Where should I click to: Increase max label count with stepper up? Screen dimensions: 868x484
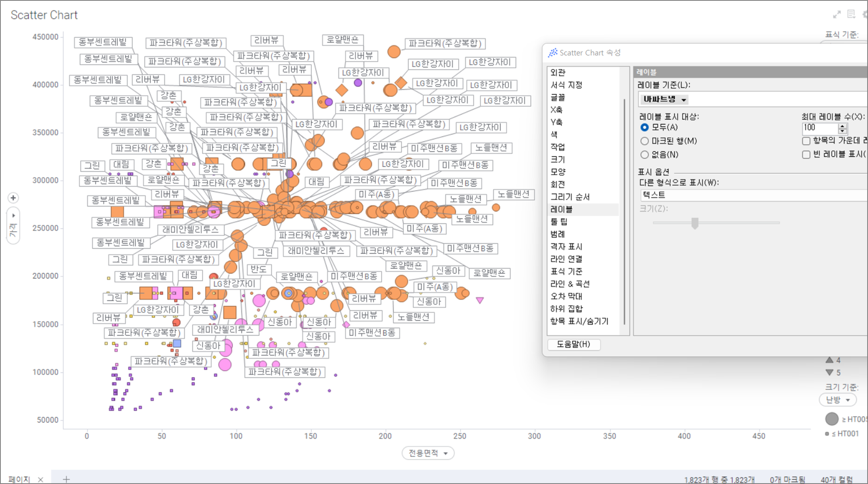tap(842, 126)
